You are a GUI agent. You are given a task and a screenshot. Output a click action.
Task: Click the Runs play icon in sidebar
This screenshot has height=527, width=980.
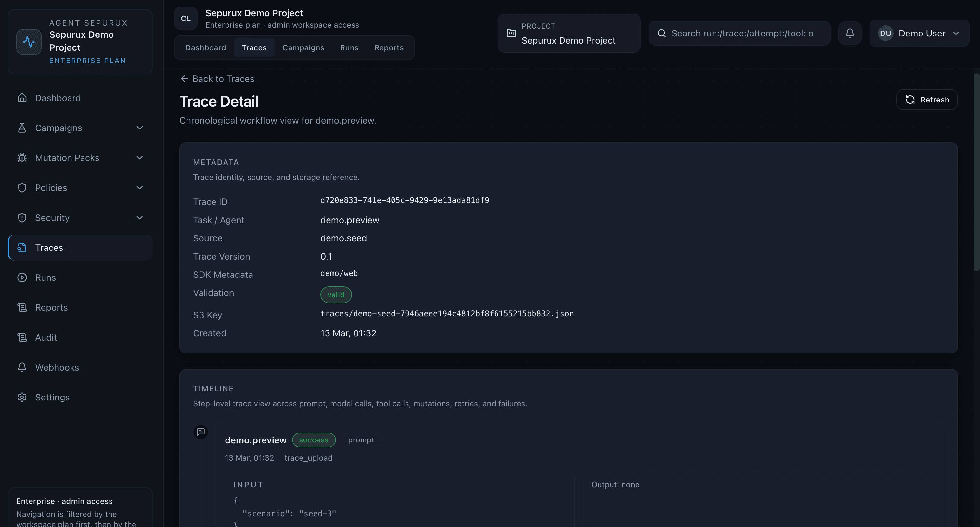[22, 277]
